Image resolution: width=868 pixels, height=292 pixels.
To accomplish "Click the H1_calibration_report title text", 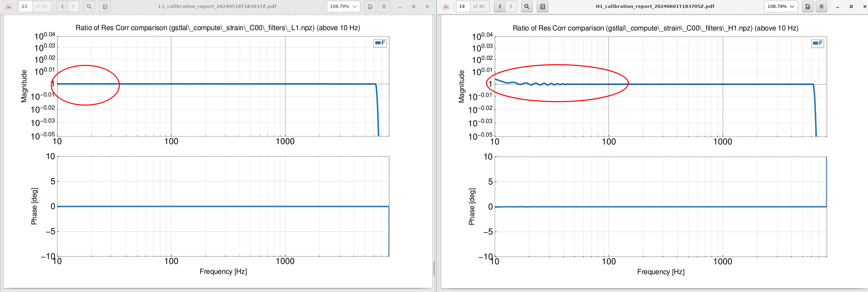I will (655, 7).
